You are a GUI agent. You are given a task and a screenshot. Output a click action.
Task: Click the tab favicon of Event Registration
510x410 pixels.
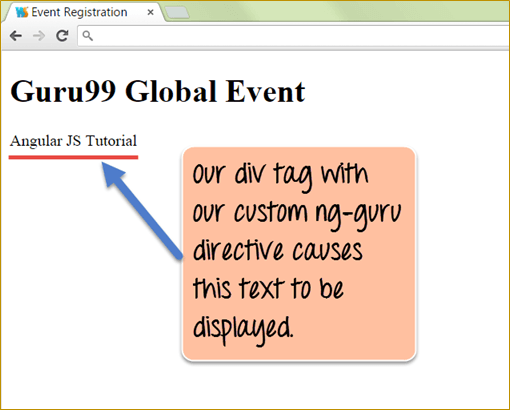coord(22,12)
